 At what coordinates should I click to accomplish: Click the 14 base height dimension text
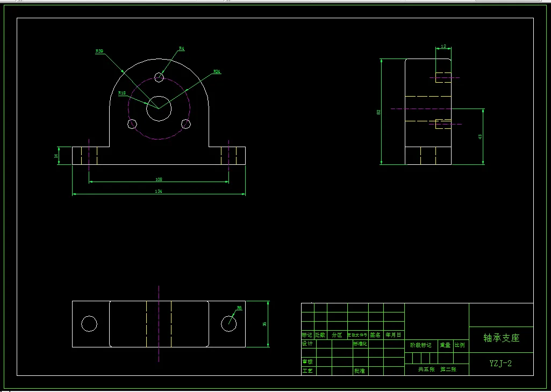[x=56, y=156]
